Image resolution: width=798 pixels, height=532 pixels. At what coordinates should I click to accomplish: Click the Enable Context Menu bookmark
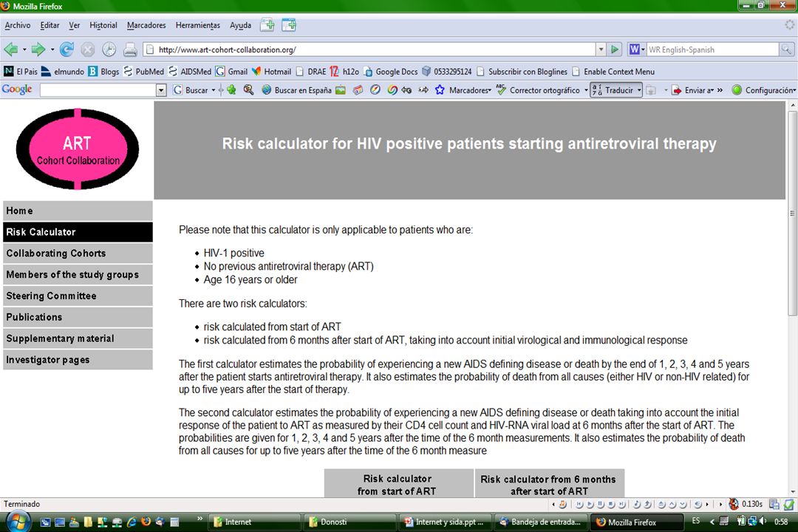613,71
